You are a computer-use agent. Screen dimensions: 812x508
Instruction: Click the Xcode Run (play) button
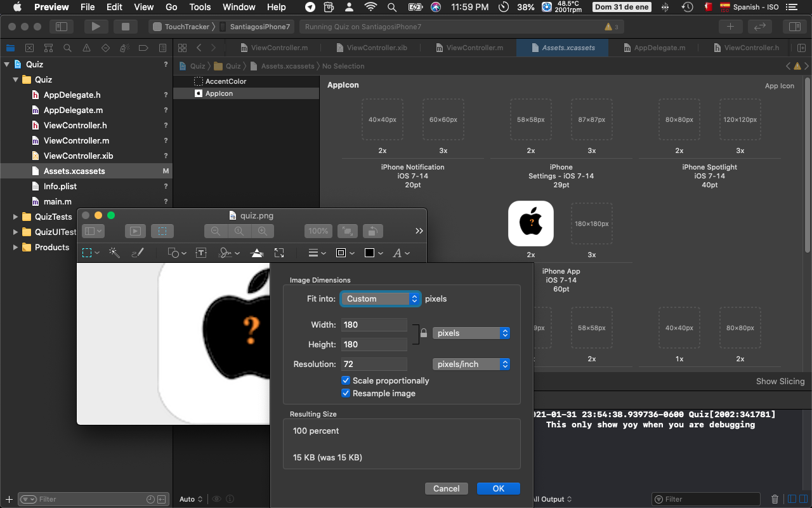click(96, 27)
